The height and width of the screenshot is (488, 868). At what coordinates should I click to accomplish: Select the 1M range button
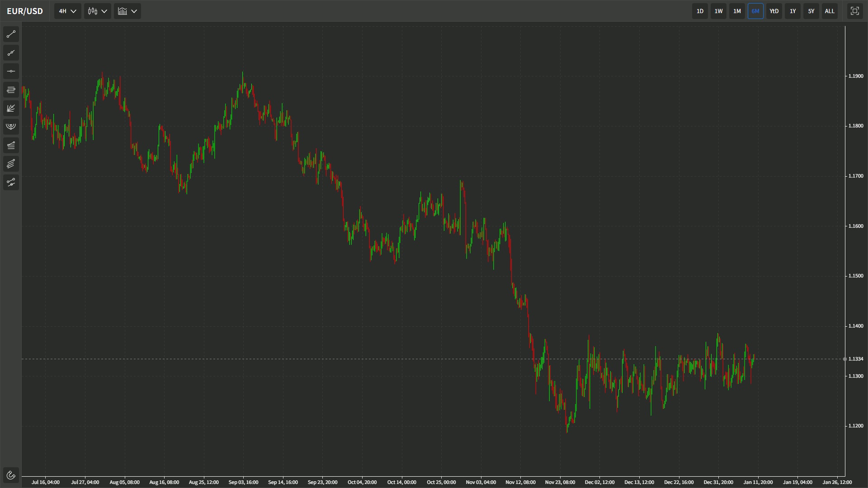click(x=737, y=11)
